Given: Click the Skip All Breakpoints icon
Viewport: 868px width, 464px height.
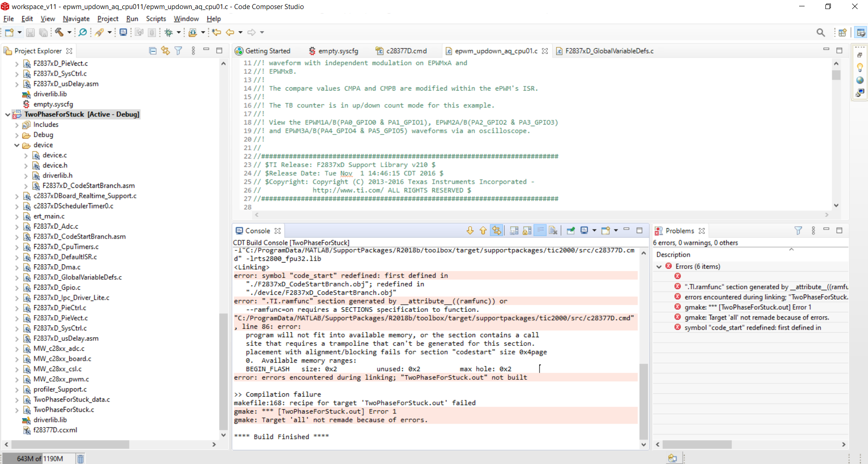Looking at the screenshot, I should (x=83, y=32).
